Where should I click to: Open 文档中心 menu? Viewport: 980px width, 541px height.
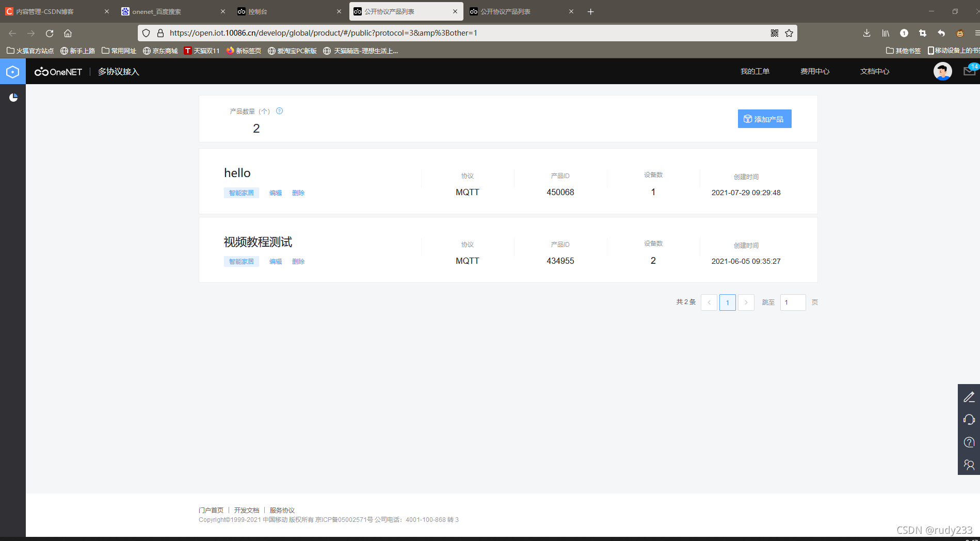[875, 71]
